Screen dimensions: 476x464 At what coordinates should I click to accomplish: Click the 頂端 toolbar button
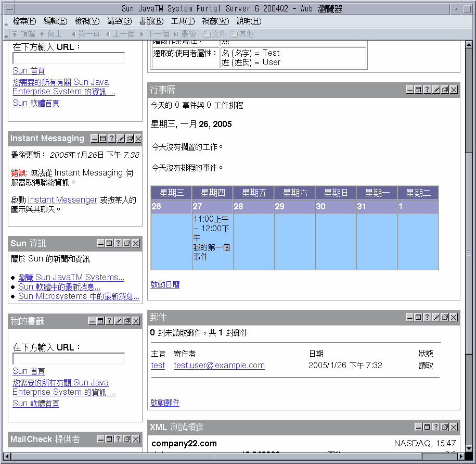[24, 34]
